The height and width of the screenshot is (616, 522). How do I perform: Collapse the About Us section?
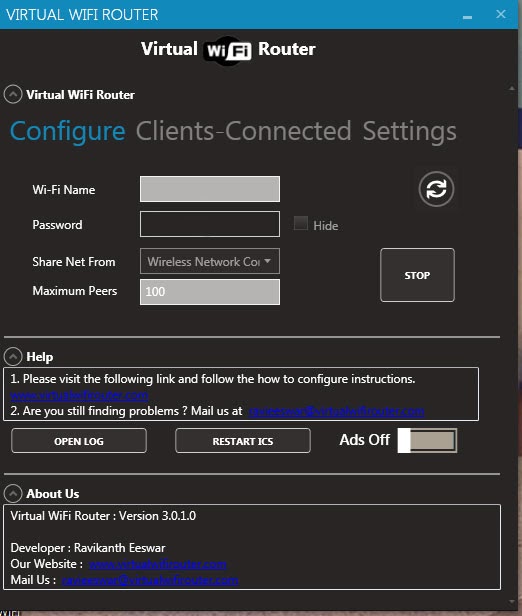(x=13, y=493)
